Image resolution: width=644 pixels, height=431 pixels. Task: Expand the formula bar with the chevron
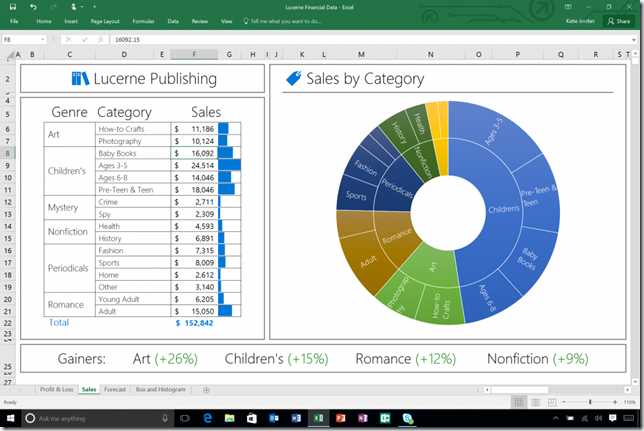[x=635, y=40]
